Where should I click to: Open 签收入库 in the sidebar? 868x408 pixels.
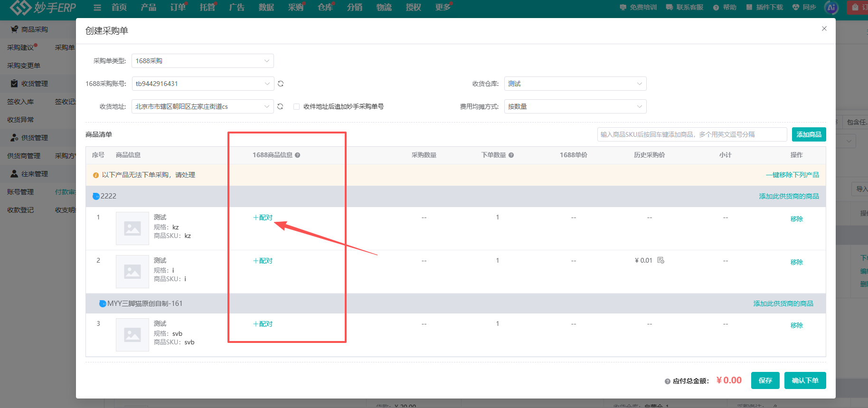tap(20, 102)
